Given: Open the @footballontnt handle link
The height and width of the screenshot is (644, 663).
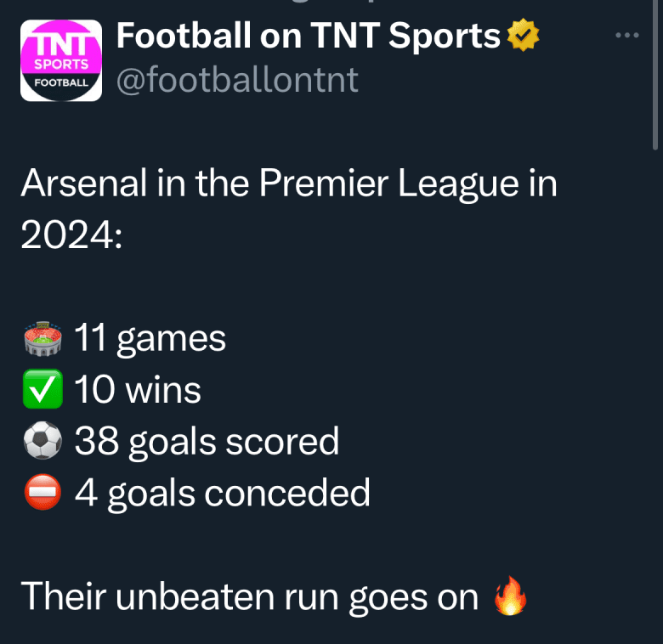Looking at the screenshot, I should click(236, 80).
